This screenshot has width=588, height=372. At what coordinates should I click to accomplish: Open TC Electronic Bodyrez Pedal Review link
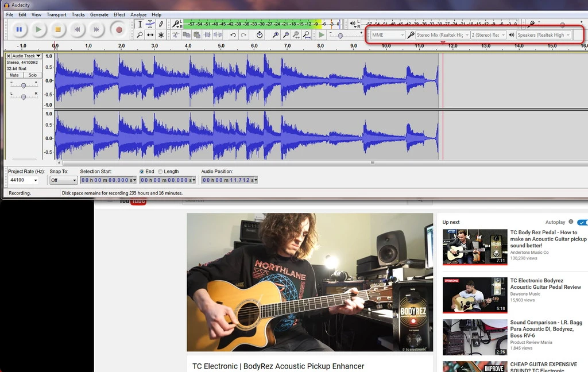point(546,284)
